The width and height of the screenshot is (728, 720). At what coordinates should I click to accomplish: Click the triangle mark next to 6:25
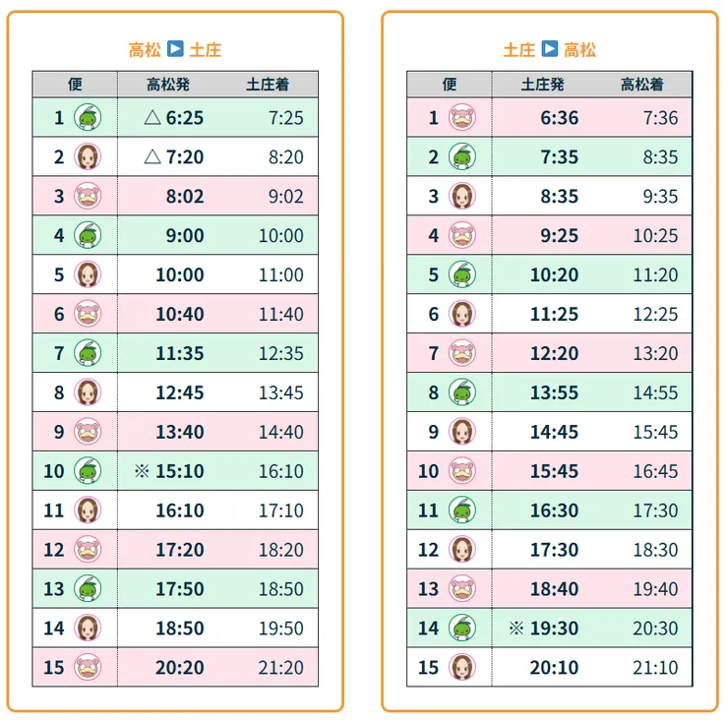(x=152, y=118)
